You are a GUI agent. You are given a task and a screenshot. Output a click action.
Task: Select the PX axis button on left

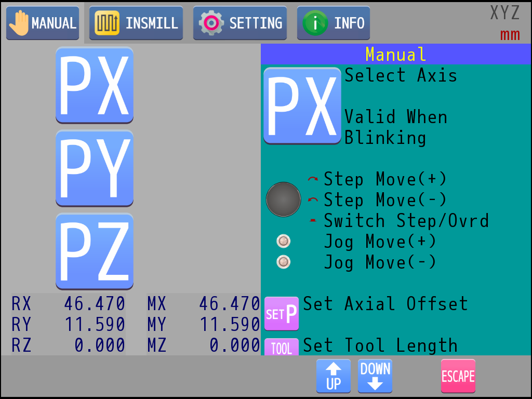95,85
